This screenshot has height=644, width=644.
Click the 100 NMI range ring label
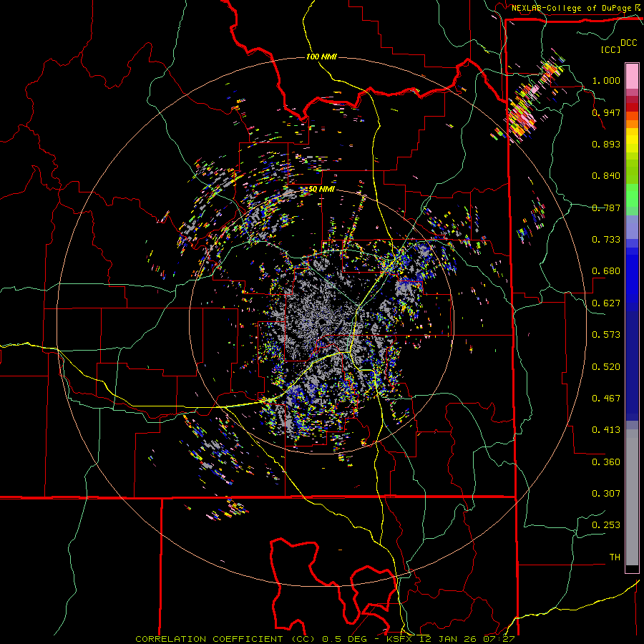[x=321, y=57]
